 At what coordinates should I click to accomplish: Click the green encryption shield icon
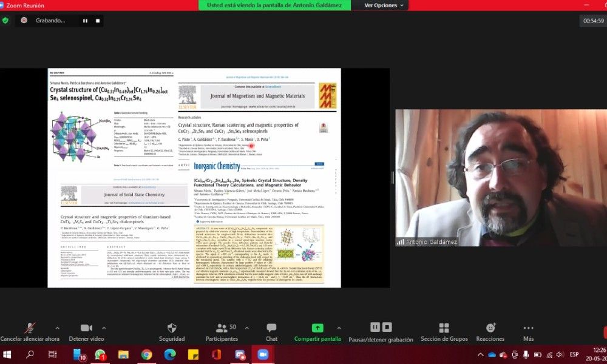click(5, 20)
